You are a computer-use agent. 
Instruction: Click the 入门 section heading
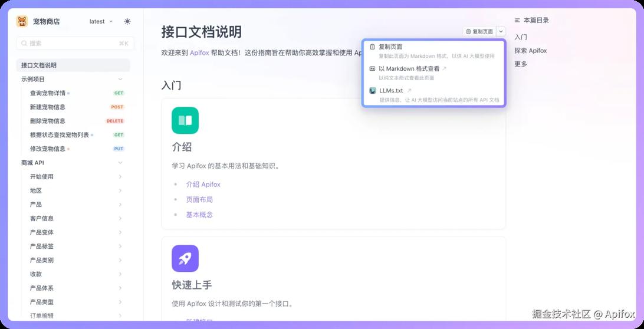tap(171, 85)
